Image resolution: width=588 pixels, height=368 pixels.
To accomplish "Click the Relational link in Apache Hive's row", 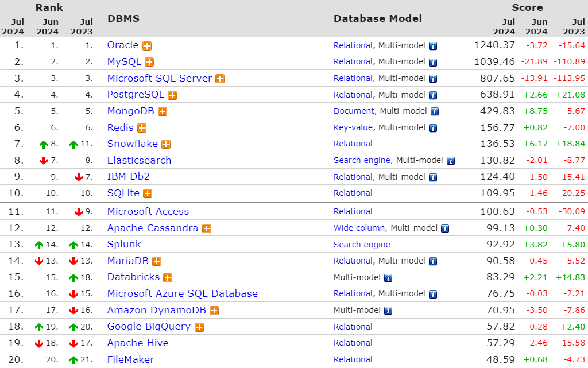I will coord(353,343).
